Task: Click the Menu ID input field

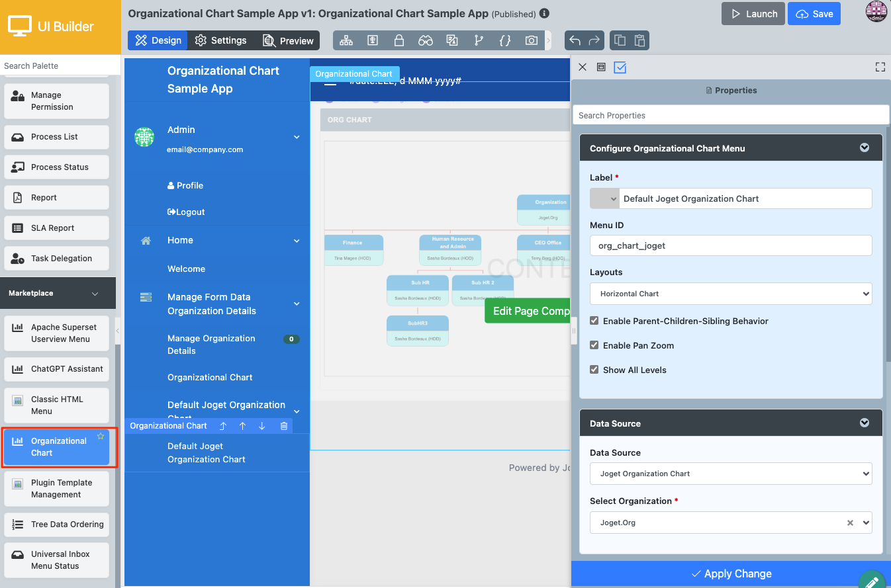Action: pos(730,245)
